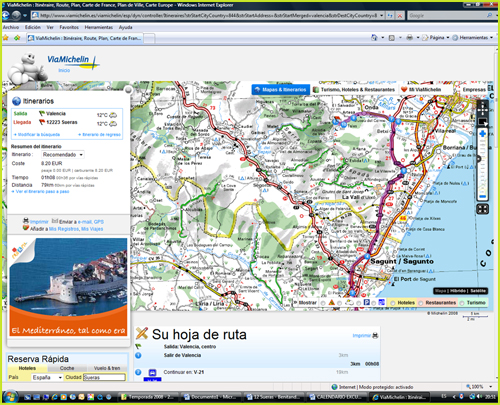Open the Favoritos menu

coord(69,27)
